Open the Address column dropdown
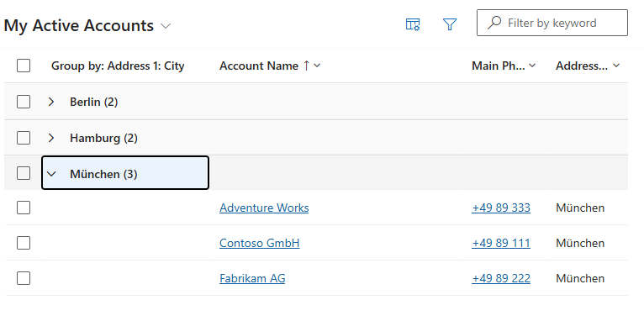 [616, 66]
